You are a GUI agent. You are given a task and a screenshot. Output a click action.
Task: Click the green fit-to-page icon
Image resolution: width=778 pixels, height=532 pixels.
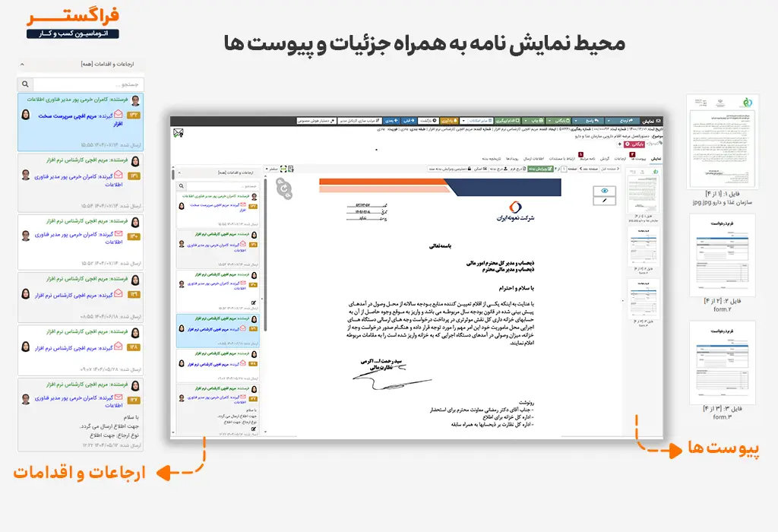pos(283,169)
